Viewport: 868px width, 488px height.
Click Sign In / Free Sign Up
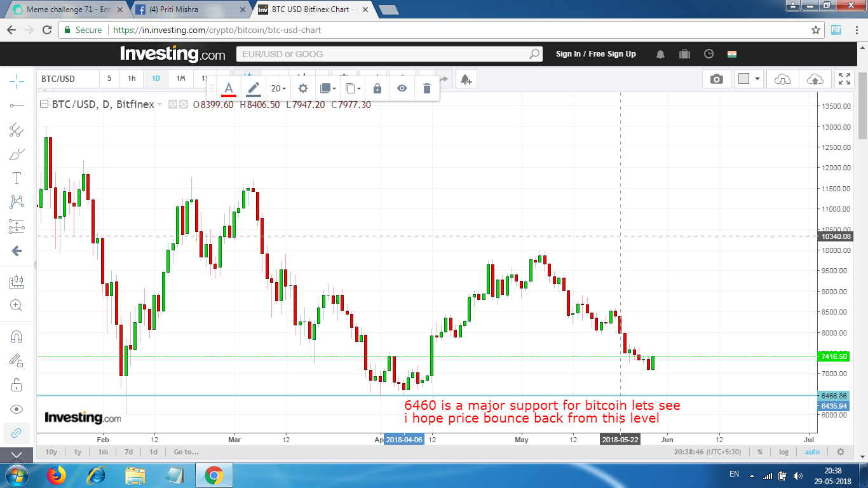596,54
